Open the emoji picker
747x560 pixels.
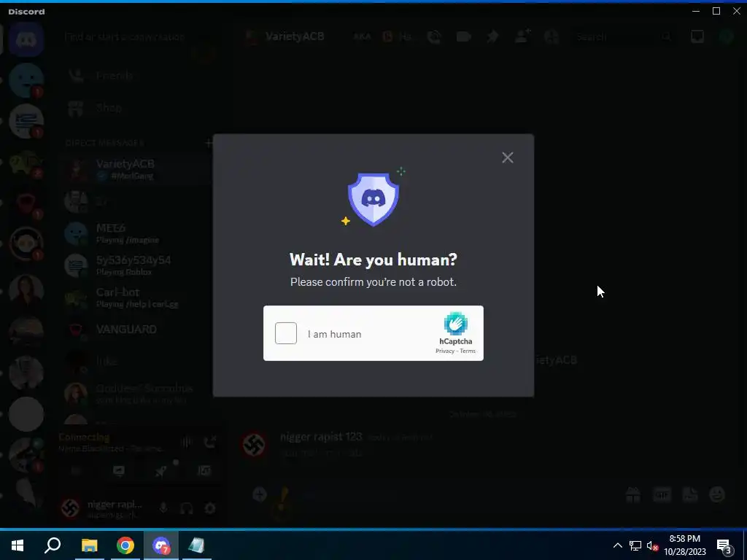[x=718, y=494]
